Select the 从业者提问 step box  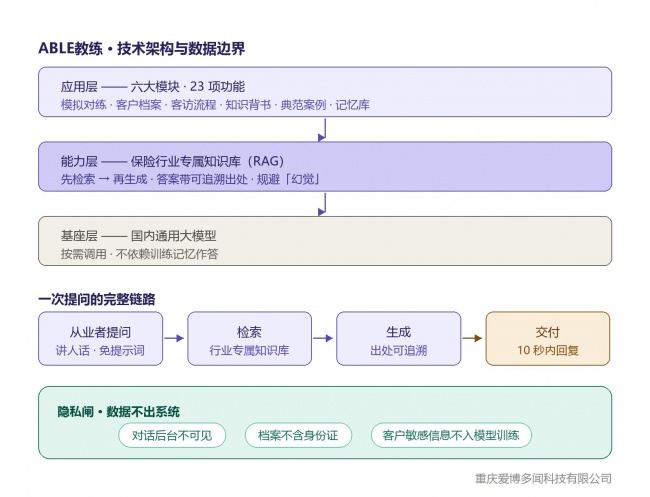(x=100, y=339)
